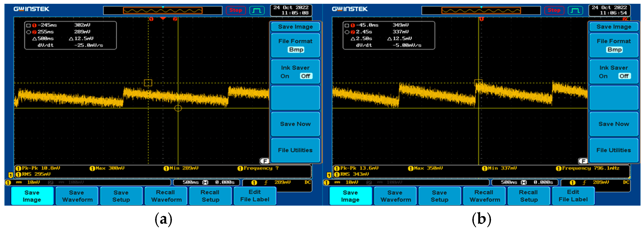This screenshot has width=644, height=230.
Task: Click green trigger edge icon in left screen
Action: coord(257,10)
